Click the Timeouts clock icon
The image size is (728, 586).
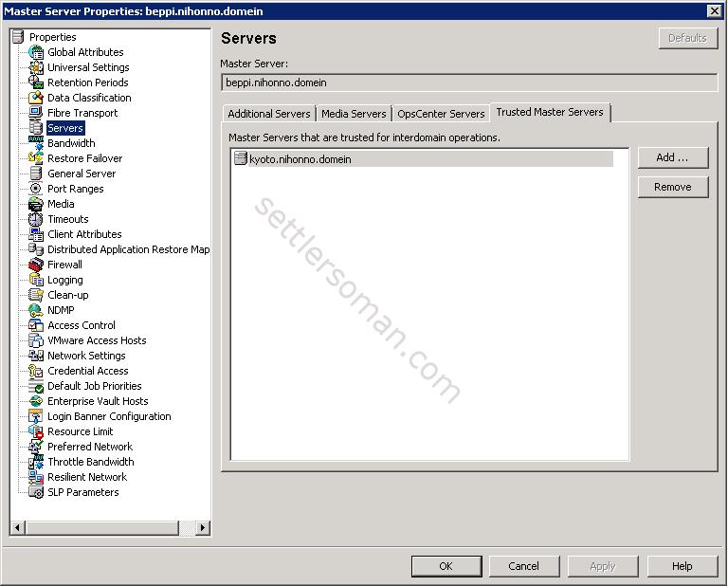click(36, 219)
